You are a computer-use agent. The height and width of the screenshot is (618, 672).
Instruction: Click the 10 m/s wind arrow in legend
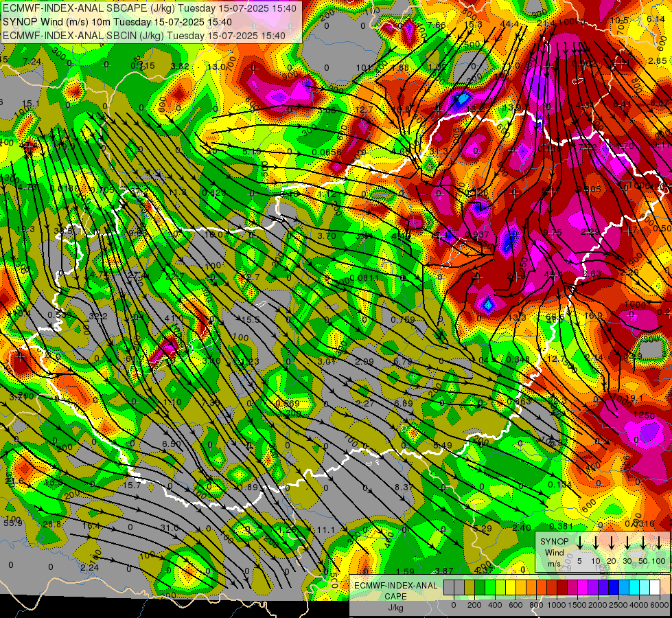coord(595,542)
